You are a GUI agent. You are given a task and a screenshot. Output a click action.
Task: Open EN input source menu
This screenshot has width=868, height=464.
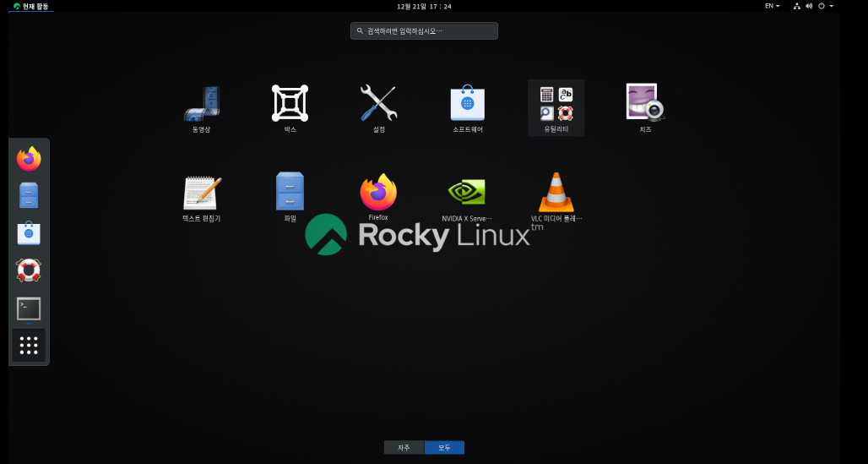tap(773, 6)
